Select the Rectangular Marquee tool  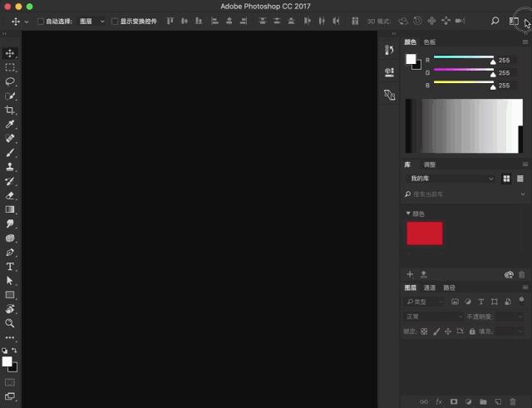point(10,67)
